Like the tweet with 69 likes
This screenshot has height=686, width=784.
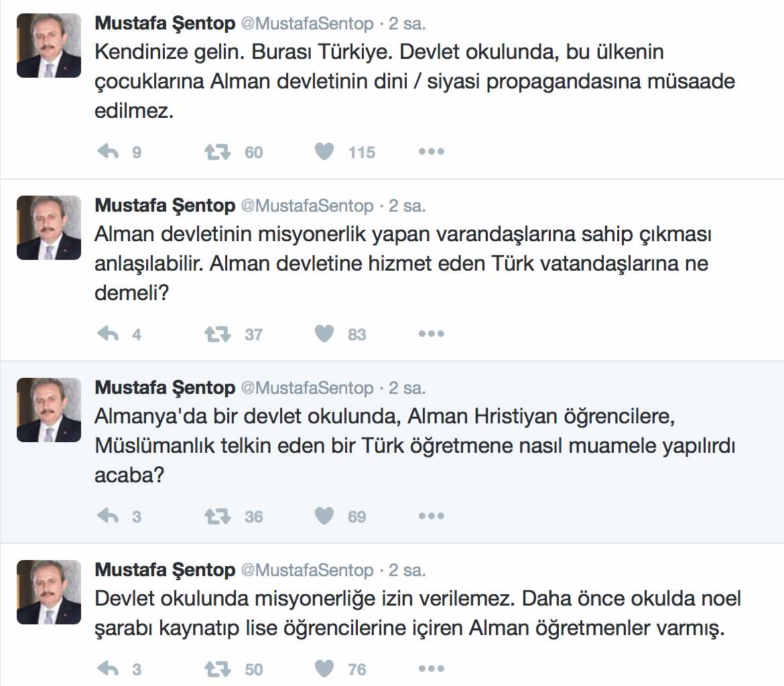324,516
